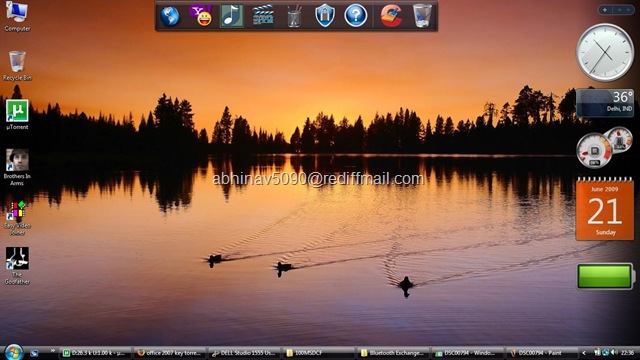Show hidden tray icons arrow
Screen dimensions: 640x360
(x=584, y=353)
